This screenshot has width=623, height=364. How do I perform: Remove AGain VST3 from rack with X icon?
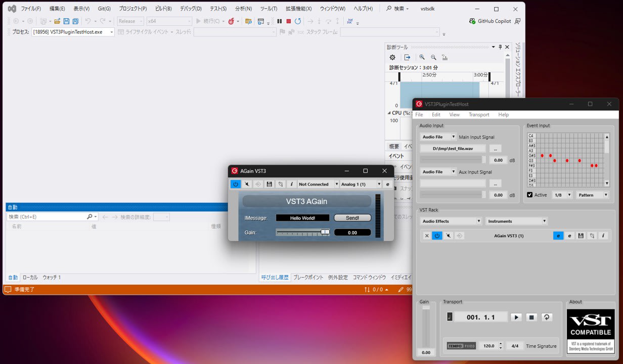(x=427, y=236)
